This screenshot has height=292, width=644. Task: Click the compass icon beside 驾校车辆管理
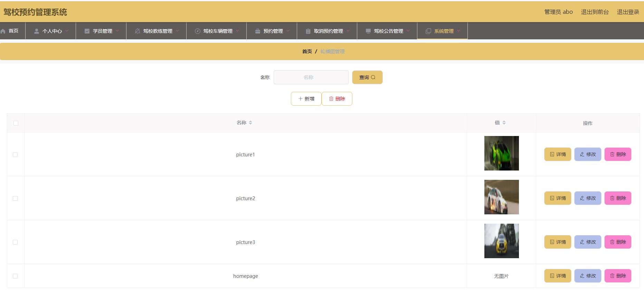coord(198,31)
